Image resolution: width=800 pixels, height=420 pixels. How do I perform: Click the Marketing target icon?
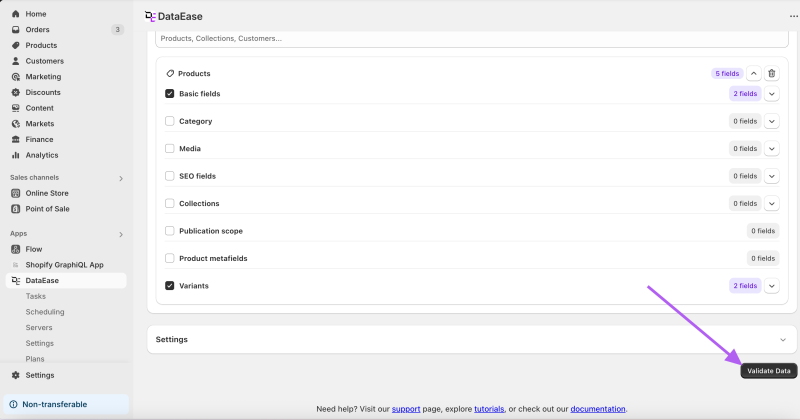click(x=16, y=77)
